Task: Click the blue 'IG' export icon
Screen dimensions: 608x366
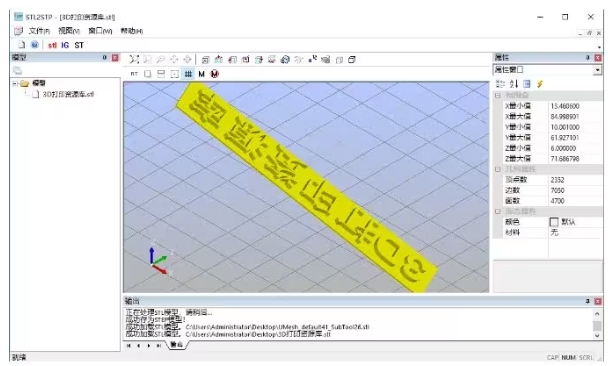Action: click(x=65, y=45)
